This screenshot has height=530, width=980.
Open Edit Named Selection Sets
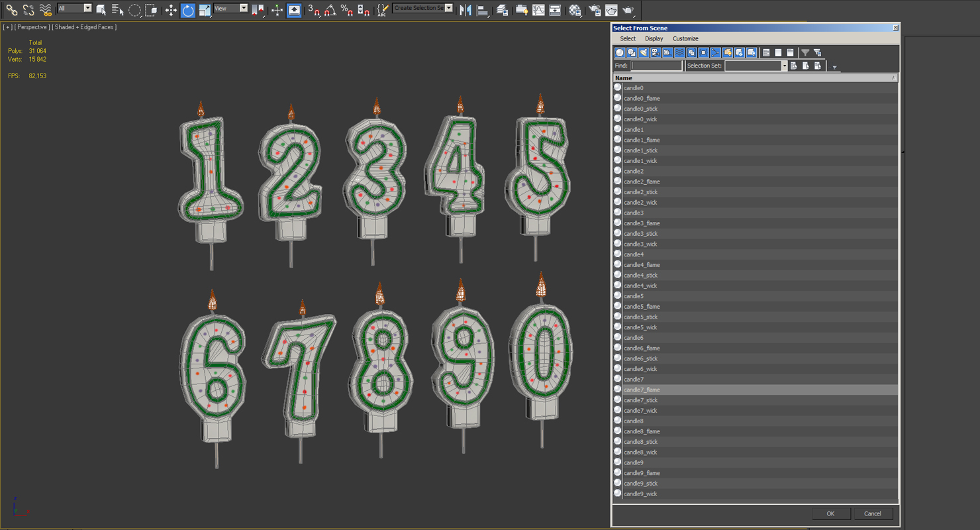tap(382, 9)
